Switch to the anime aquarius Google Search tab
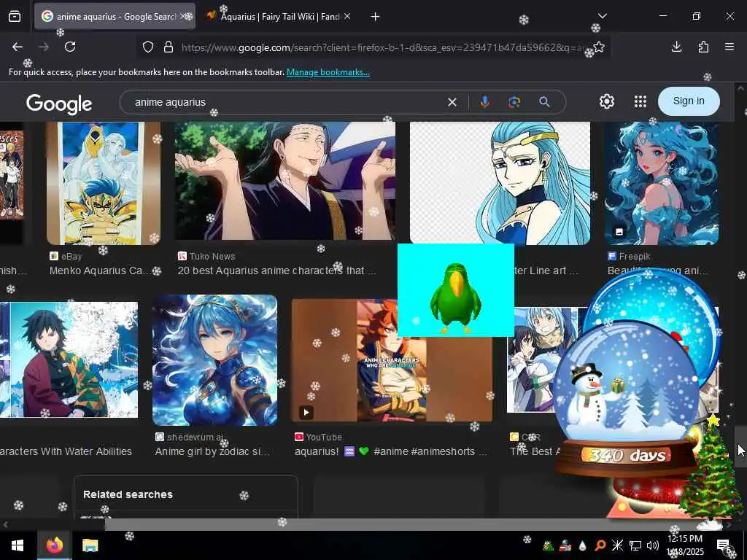 (115, 17)
